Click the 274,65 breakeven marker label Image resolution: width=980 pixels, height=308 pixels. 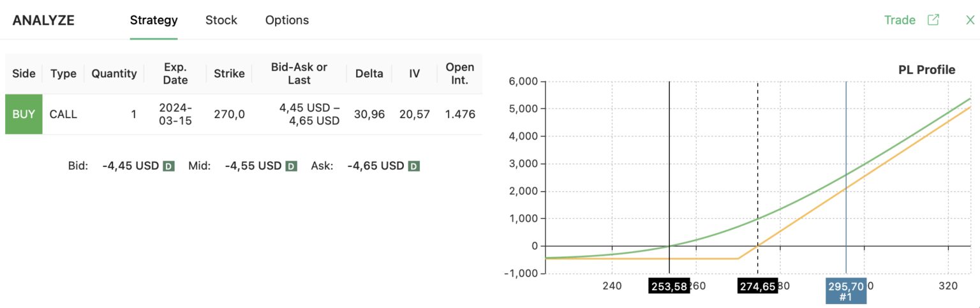[757, 286]
